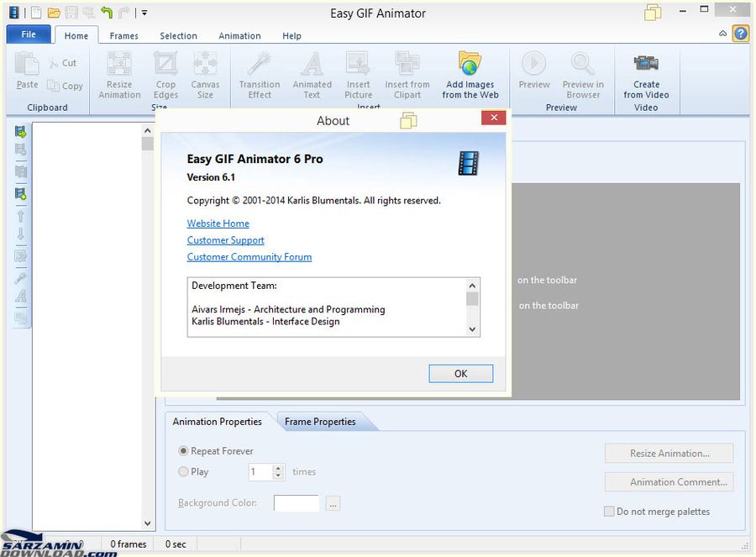756x557 pixels.
Task: Click the film strip app icon in the About dialog
Action: pos(468,162)
